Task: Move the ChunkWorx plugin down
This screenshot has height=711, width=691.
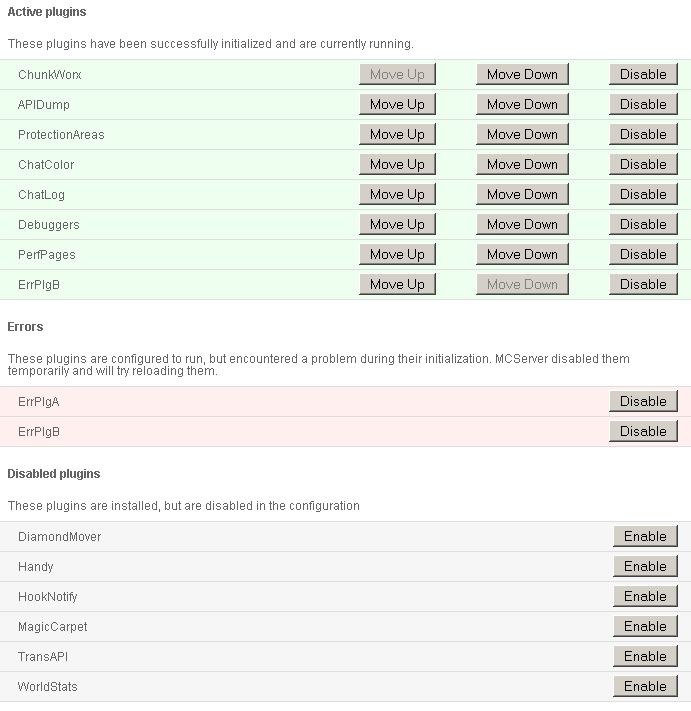Action: pos(522,74)
